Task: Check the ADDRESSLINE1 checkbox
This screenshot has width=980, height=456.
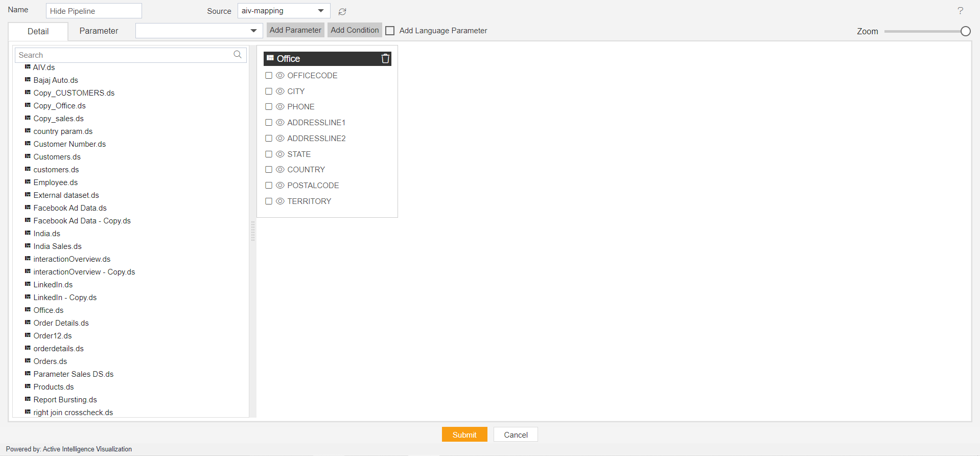Action: tap(269, 122)
